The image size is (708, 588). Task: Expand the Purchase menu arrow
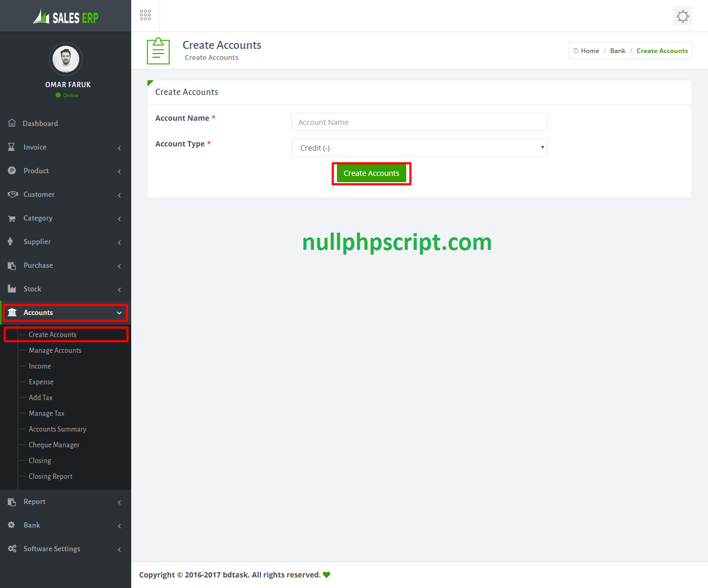(x=119, y=266)
